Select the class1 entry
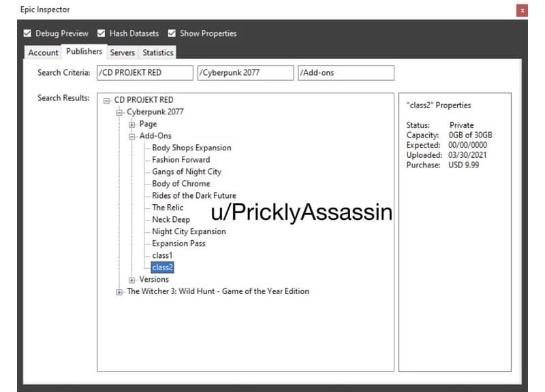The height and width of the screenshot is (392, 545). pyautogui.click(x=162, y=255)
